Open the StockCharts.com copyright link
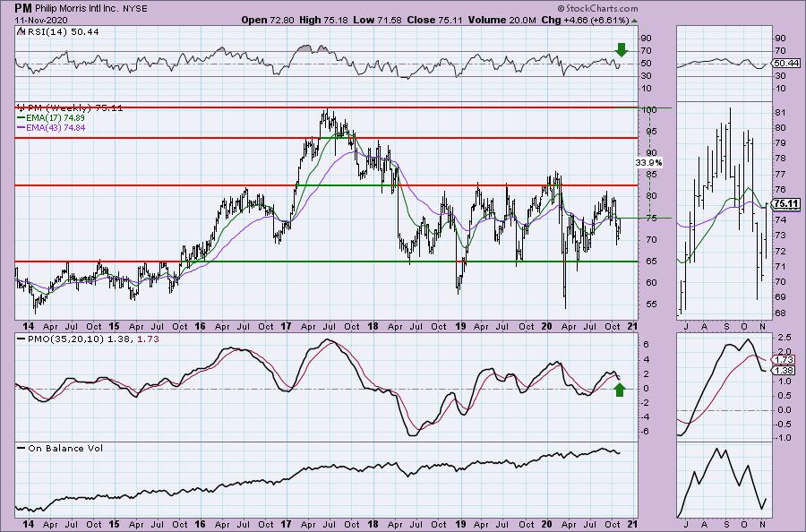 (x=597, y=8)
